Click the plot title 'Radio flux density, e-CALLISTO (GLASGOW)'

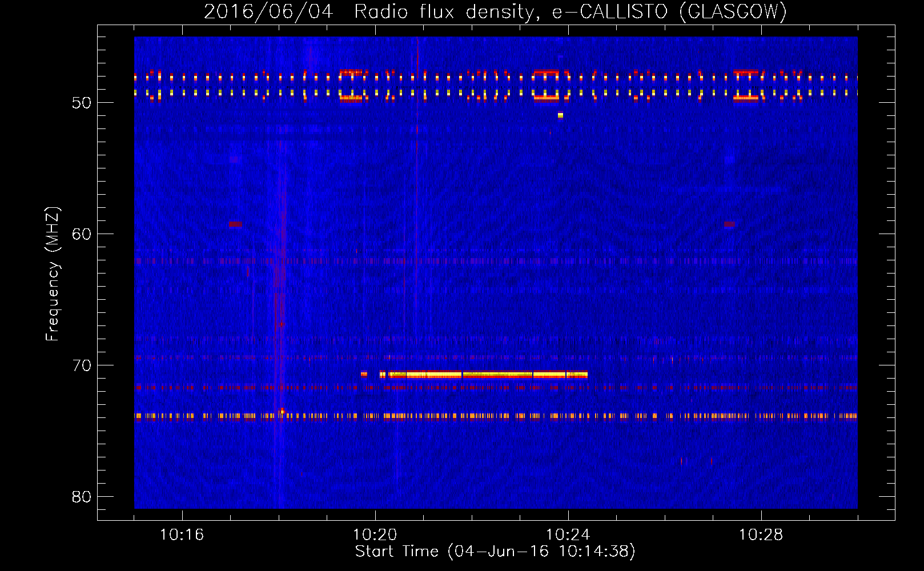(x=571, y=11)
